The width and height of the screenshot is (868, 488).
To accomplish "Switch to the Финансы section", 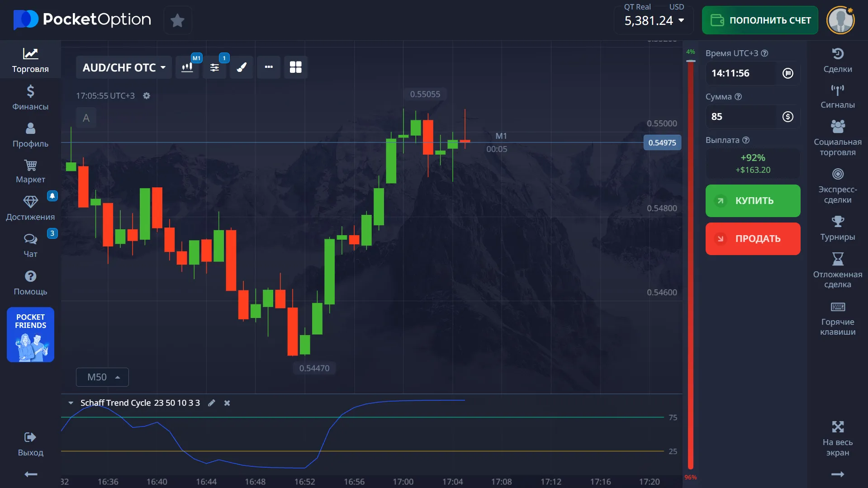I will (30, 97).
